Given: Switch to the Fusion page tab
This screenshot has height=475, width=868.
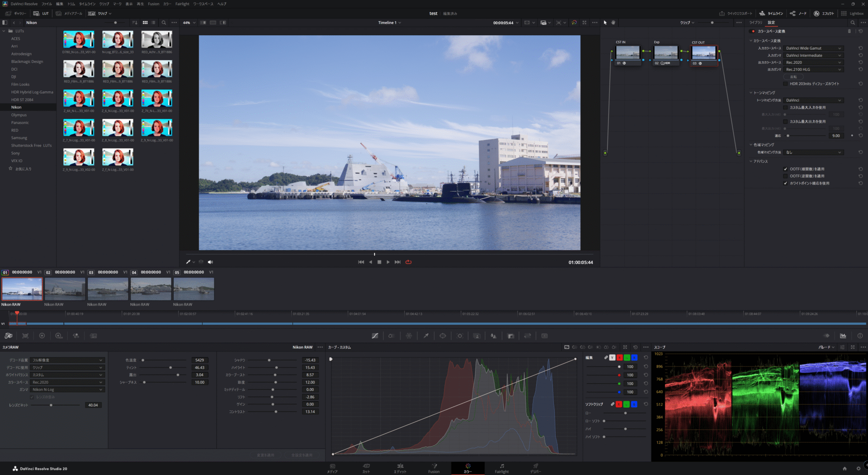Looking at the screenshot, I should pos(434,468).
